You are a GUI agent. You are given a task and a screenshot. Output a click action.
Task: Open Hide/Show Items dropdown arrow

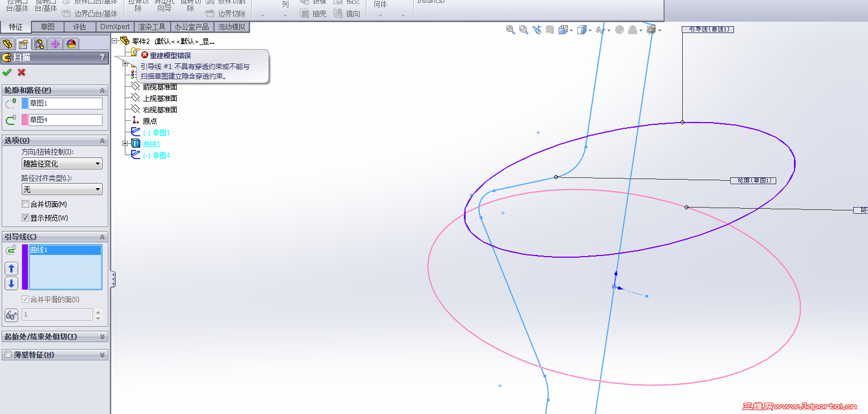tap(609, 30)
